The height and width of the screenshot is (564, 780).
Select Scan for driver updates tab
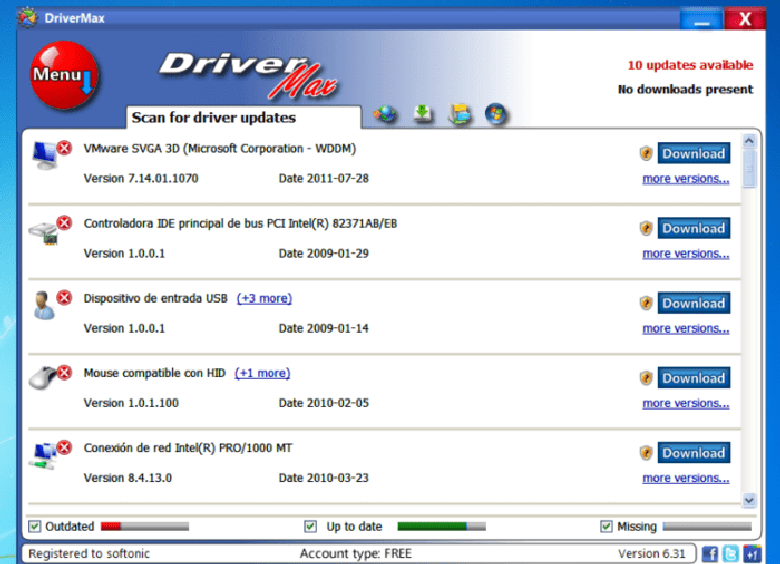[x=244, y=117]
